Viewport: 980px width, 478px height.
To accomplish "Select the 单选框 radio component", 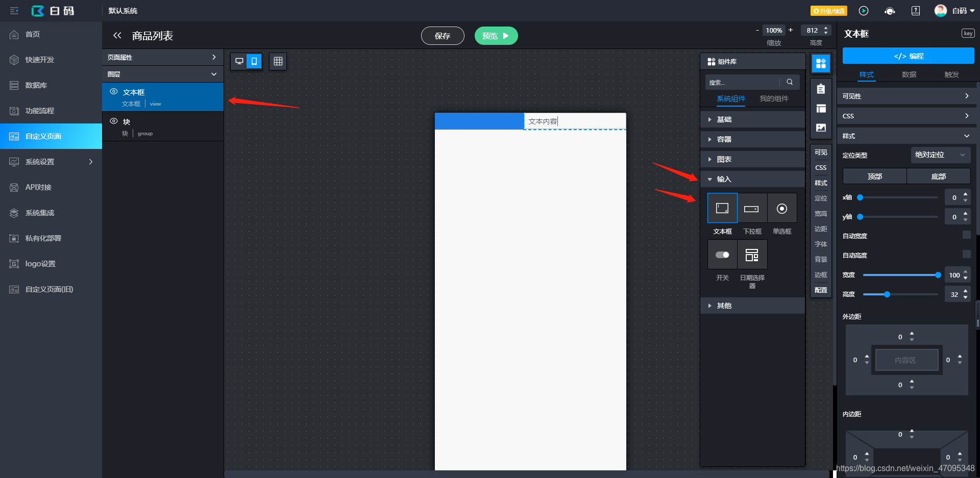I will (x=782, y=208).
